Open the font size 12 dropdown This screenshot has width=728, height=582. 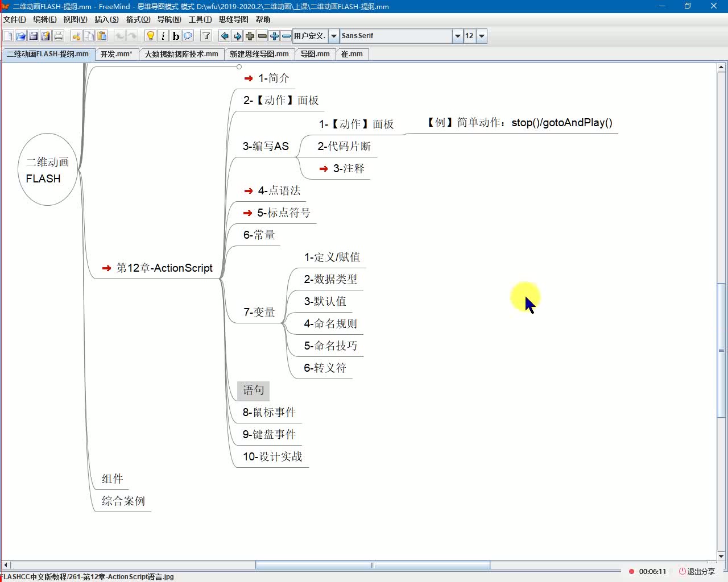coord(482,36)
